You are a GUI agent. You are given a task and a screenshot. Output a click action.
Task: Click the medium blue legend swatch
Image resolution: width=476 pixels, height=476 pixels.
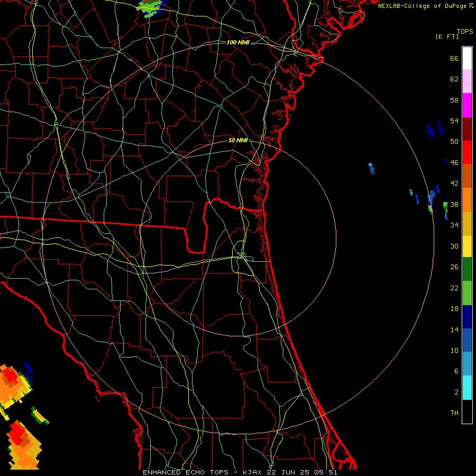pyautogui.click(x=467, y=340)
